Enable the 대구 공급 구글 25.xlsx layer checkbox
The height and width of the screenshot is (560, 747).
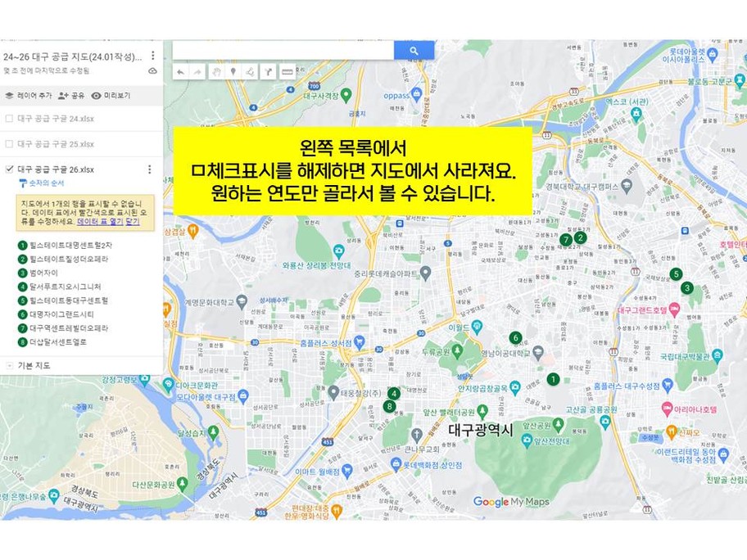pyautogui.click(x=9, y=144)
